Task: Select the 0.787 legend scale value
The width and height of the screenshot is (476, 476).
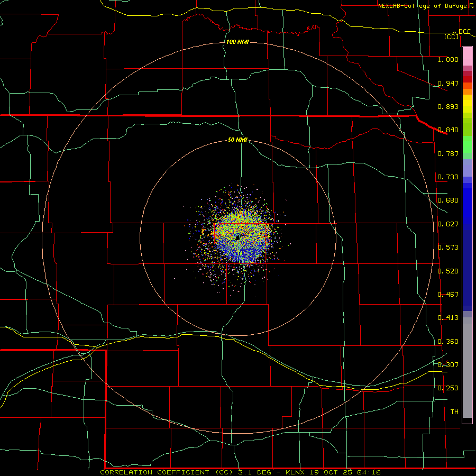Action: (448, 153)
